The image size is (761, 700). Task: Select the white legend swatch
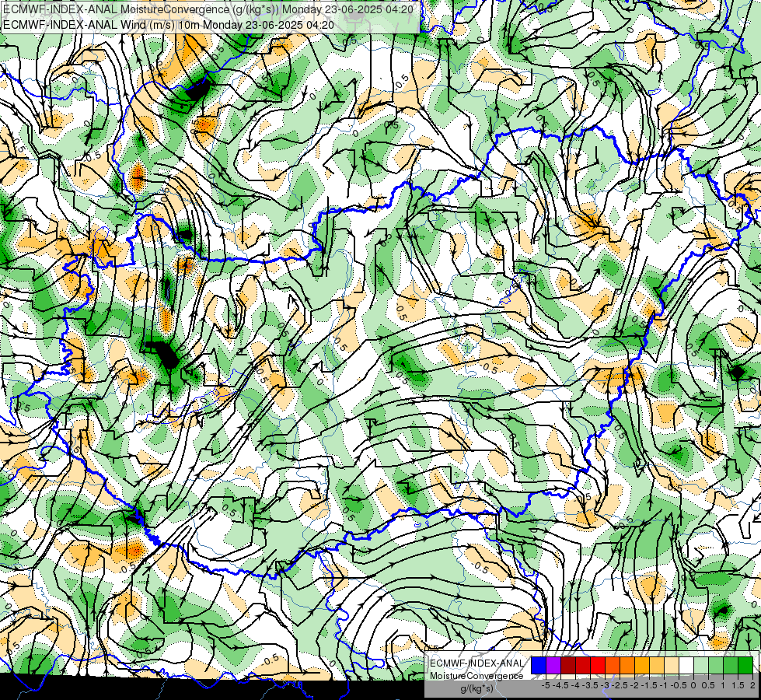click(686, 666)
